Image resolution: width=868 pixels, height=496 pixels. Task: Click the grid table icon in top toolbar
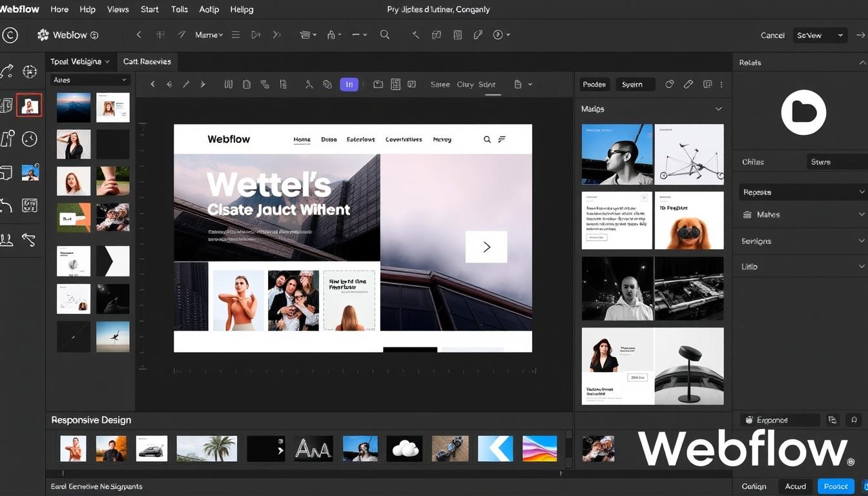click(x=457, y=35)
